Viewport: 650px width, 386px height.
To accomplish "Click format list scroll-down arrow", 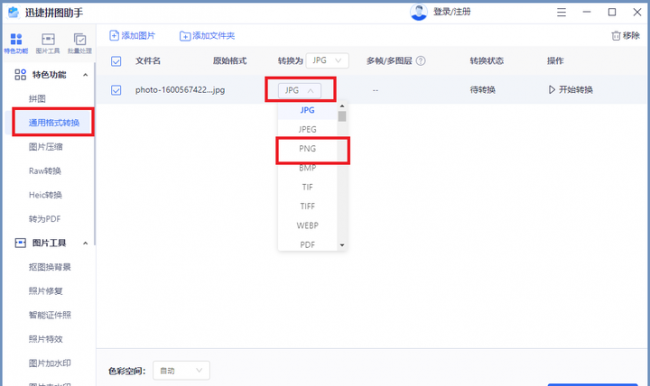I will coord(342,245).
